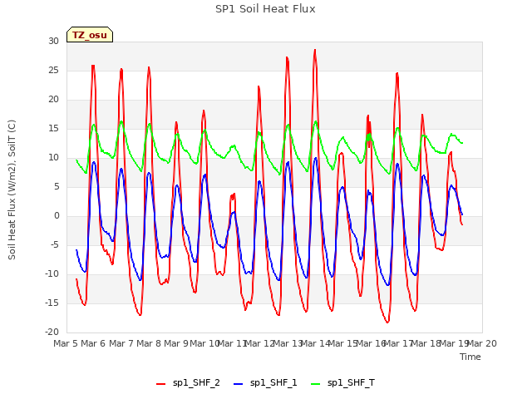Click the 15 y-axis tick label
This screenshot has width=532, height=399.
point(53,129)
